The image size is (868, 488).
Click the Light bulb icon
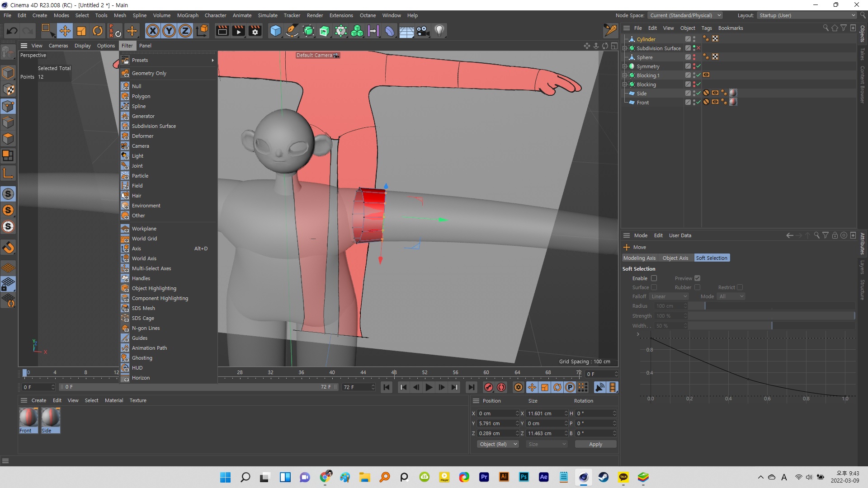coord(439,31)
